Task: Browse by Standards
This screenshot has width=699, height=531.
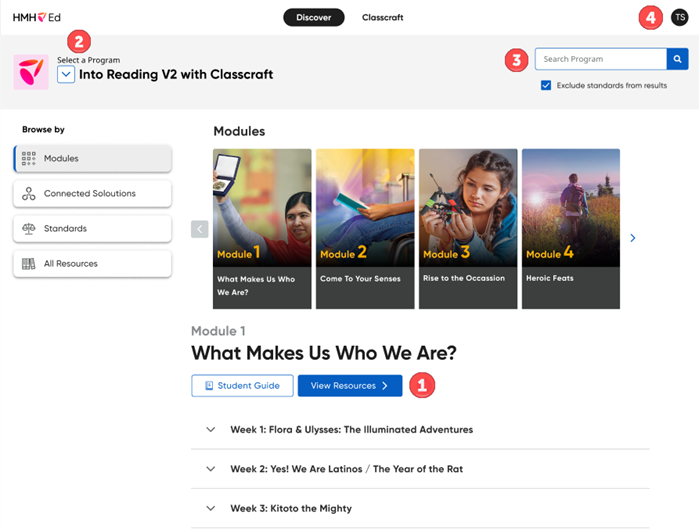Action: click(93, 228)
